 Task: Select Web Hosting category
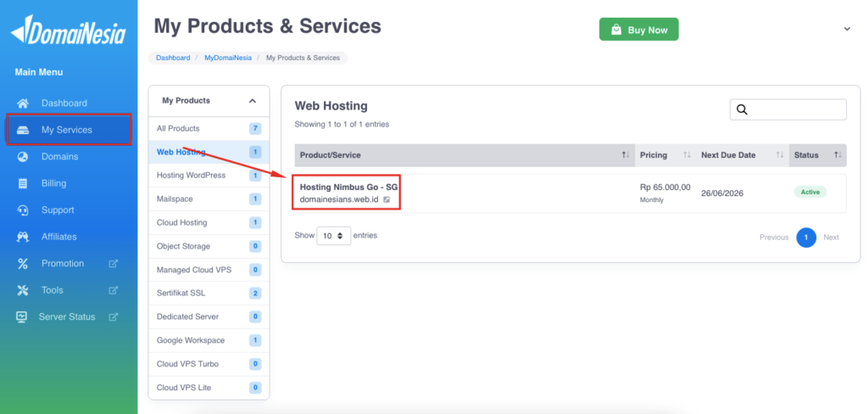coord(209,152)
